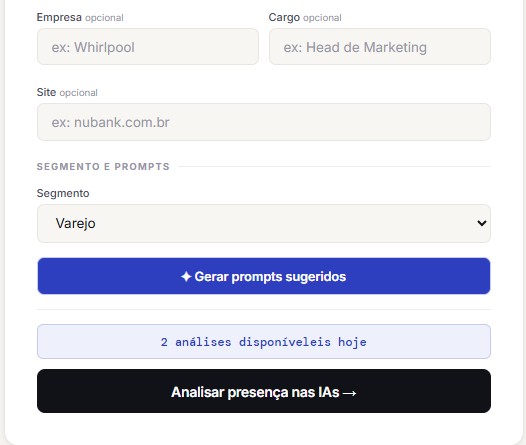Screen dimensions: 526x445
Task: Open the Segmento dropdown showing Varejo
Action: point(264,223)
